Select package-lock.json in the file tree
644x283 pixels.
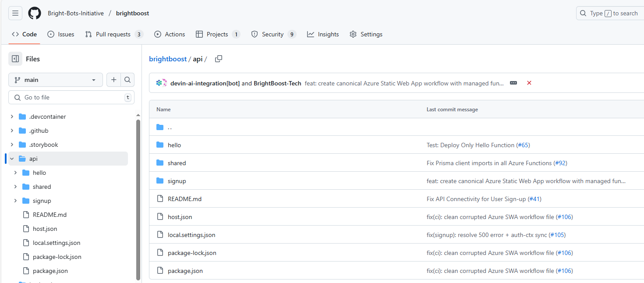tap(57, 257)
